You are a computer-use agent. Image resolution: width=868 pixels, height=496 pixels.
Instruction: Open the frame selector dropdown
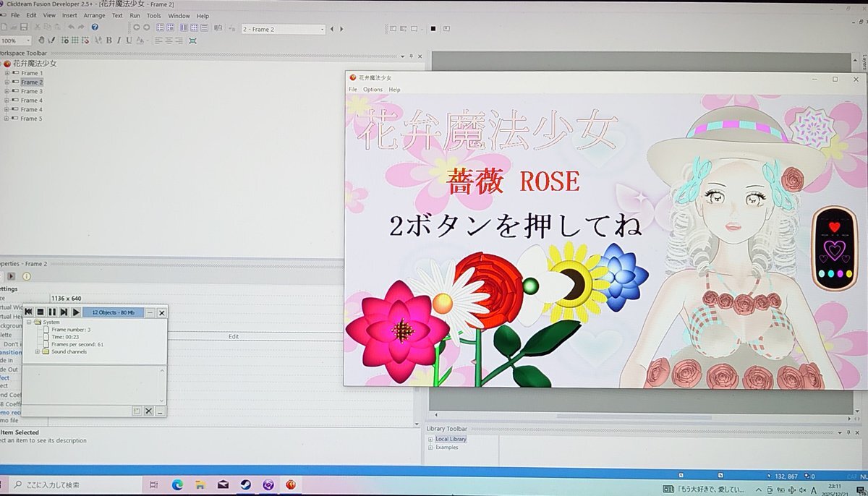(323, 30)
